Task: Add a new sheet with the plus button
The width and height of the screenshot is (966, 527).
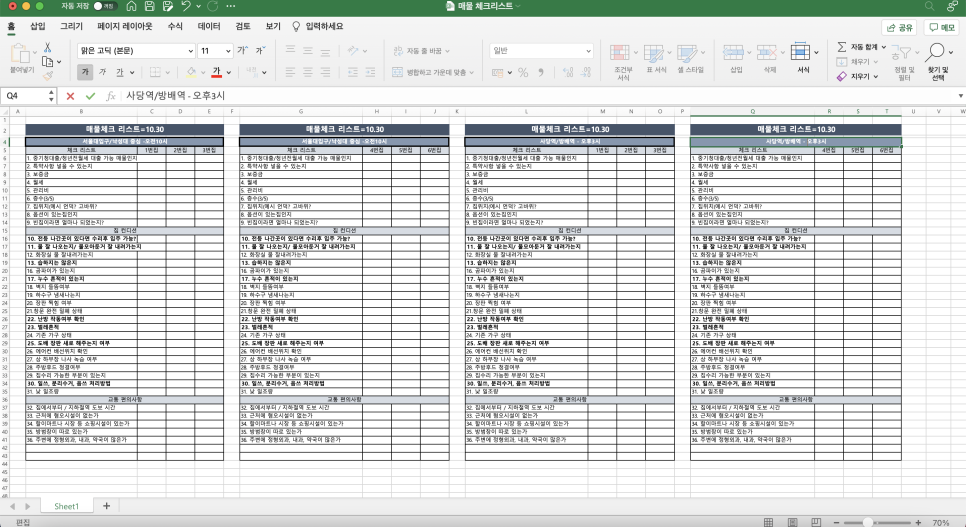Action: [x=106, y=506]
